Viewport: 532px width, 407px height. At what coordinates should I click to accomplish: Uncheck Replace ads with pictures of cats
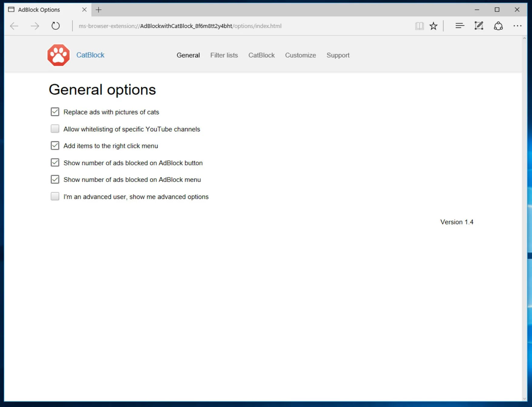coord(55,112)
